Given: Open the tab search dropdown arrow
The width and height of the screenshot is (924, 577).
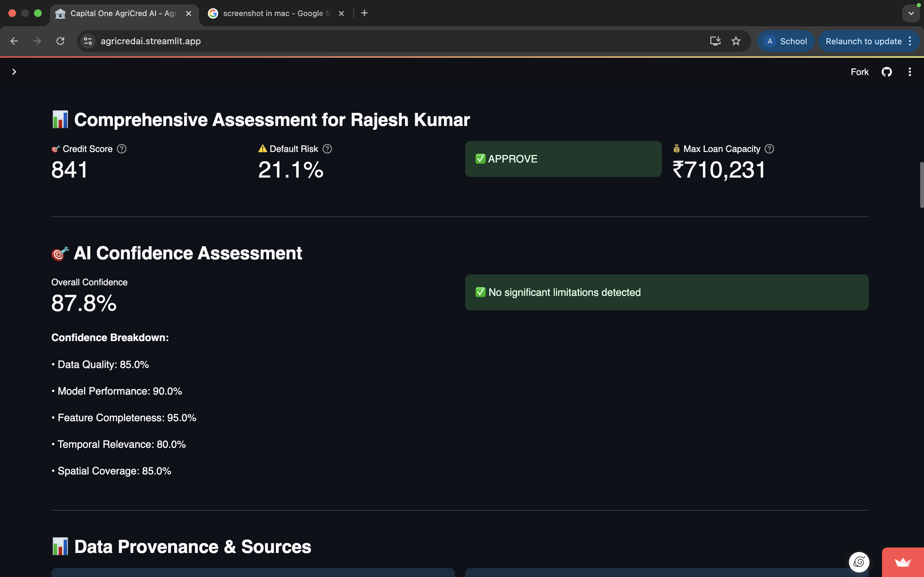Looking at the screenshot, I should coord(911,13).
